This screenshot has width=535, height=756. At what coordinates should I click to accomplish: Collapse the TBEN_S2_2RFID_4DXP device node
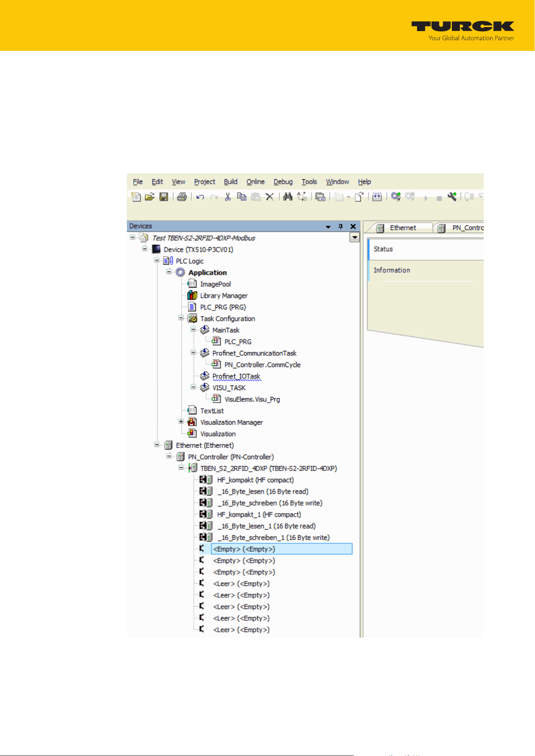point(181,467)
